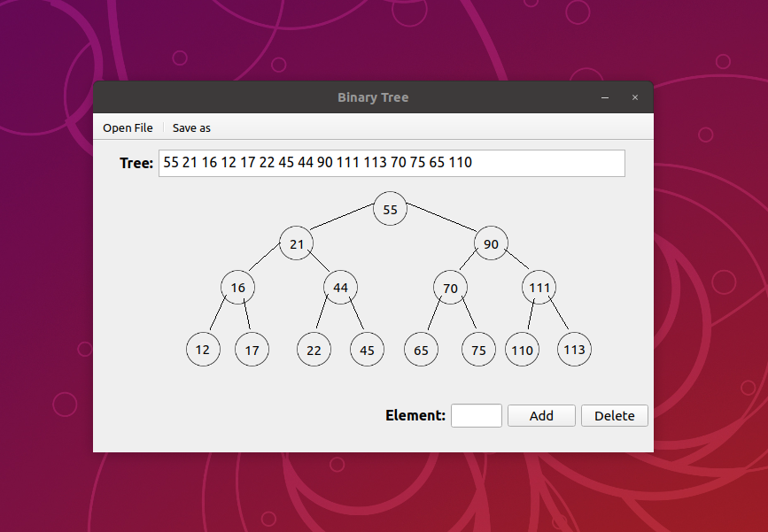
Task: Select leaf node 12
Action: click(203, 350)
